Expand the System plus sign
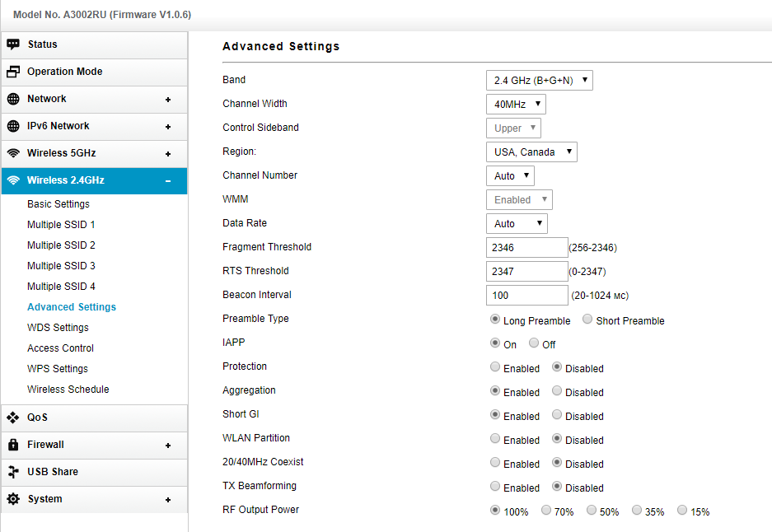Screen dimensions: 772x532 (x=168, y=500)
